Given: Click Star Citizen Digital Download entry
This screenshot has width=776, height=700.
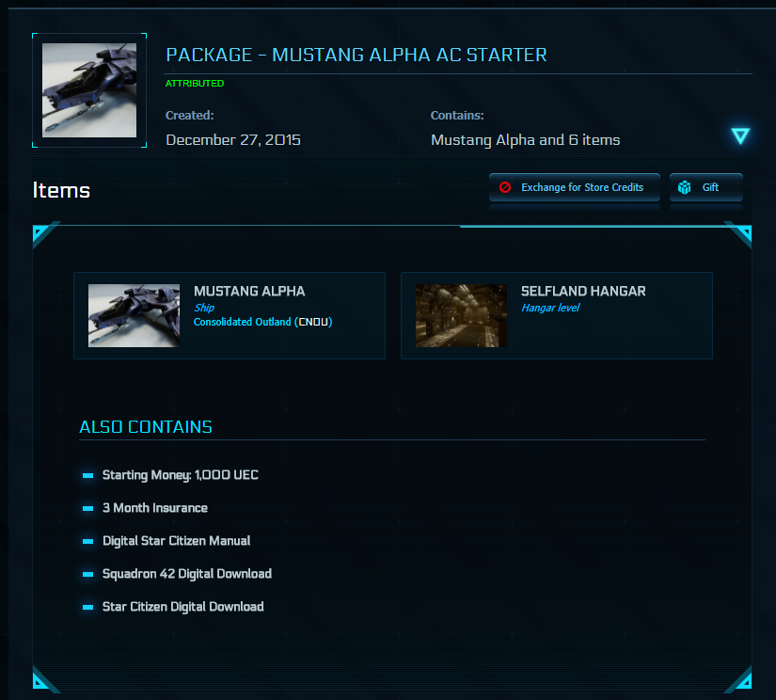Looking at the screenshot, I should [x=182, y=607].
